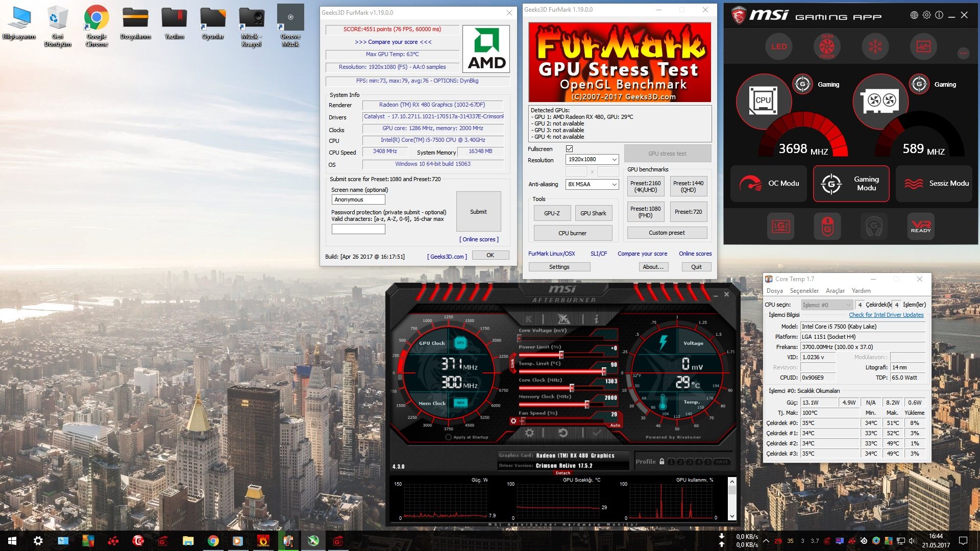Click the GPU-Z tool button
980x551 pixels.
(551, 213)
